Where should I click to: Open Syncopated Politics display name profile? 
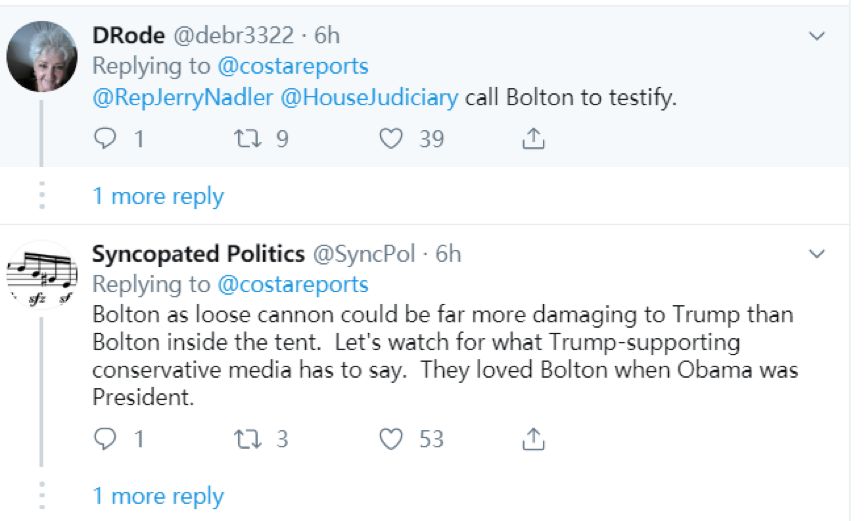197,254
